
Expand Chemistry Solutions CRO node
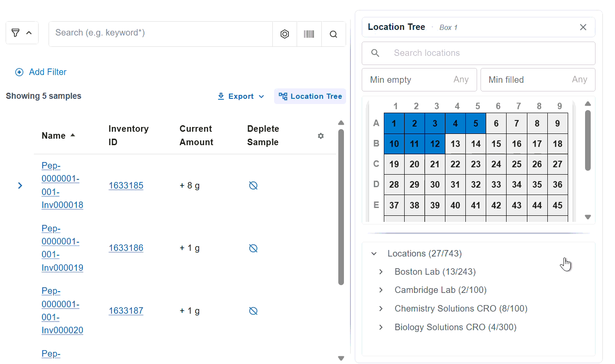(x=381, y=309)
